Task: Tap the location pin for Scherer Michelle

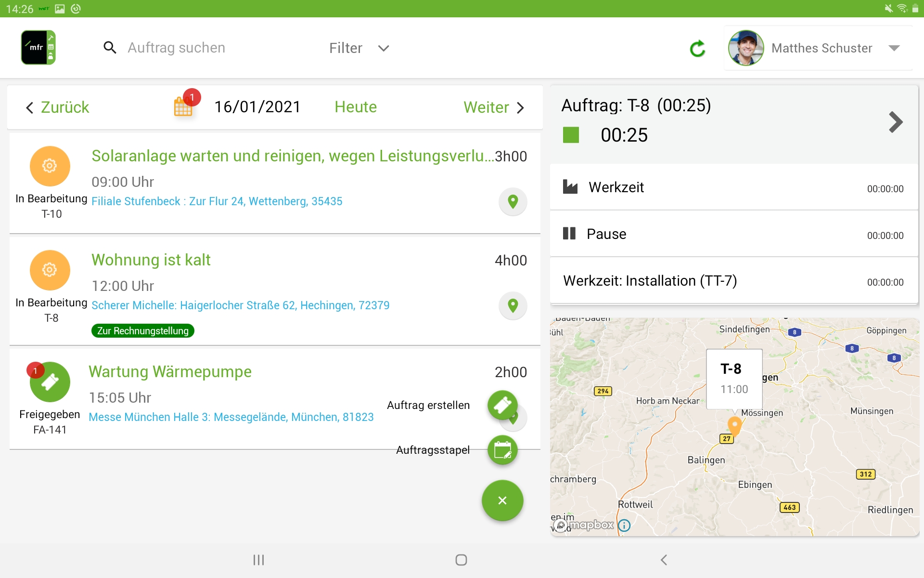Action: coord(513,305)
